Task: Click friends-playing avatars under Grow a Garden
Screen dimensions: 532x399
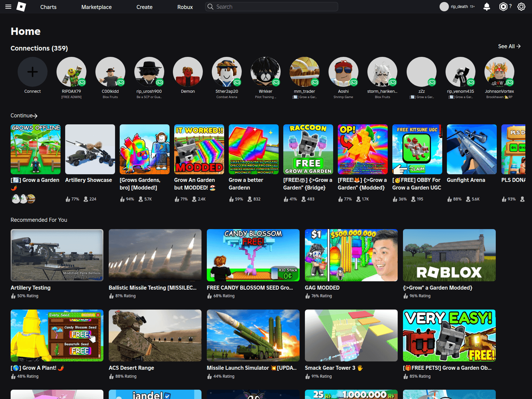Action: pyautogui.click(x=23, y=199)
